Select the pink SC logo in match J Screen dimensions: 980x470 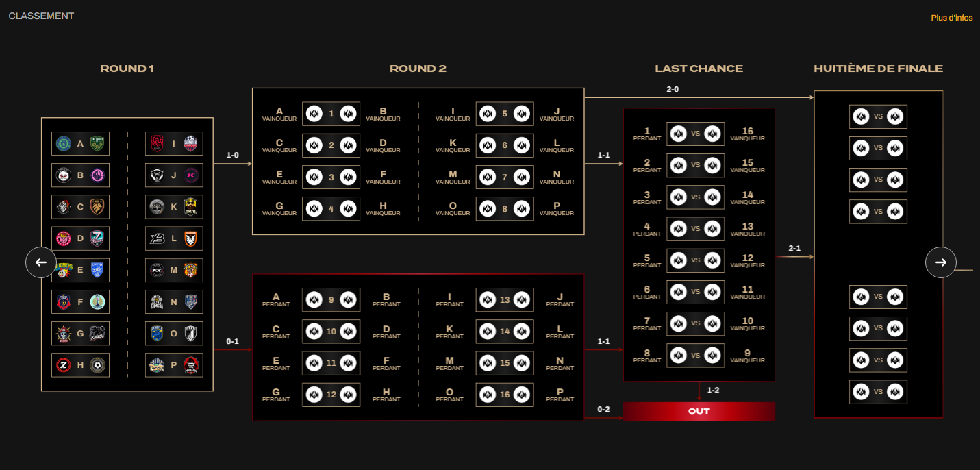[190, 175]
